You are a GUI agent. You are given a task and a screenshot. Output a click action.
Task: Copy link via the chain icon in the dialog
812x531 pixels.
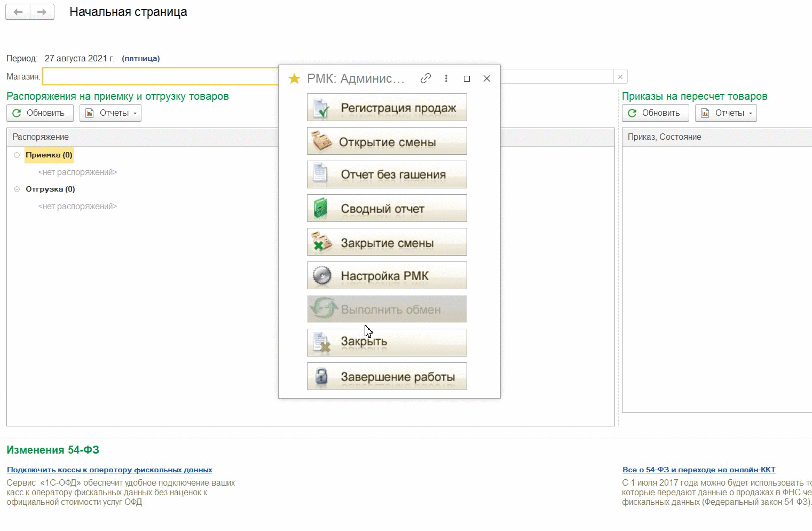tap(425, 78)
